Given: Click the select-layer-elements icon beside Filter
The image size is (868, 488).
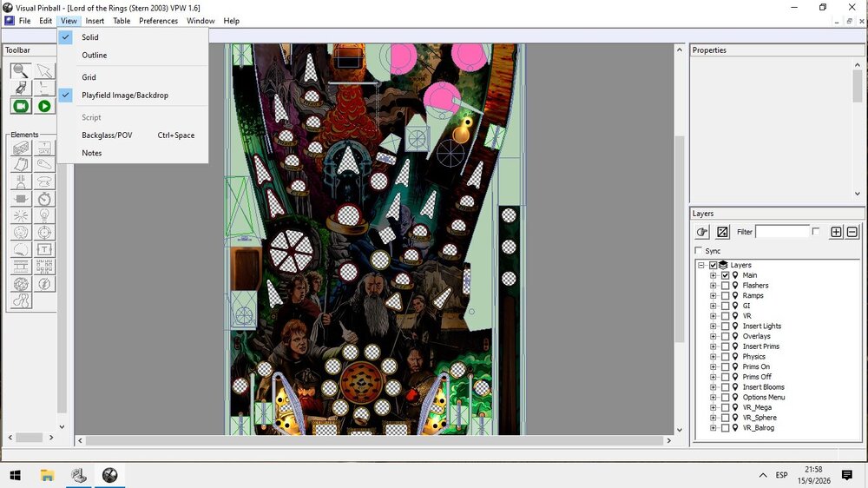Looking at the screenshot, I should [722, 232].
